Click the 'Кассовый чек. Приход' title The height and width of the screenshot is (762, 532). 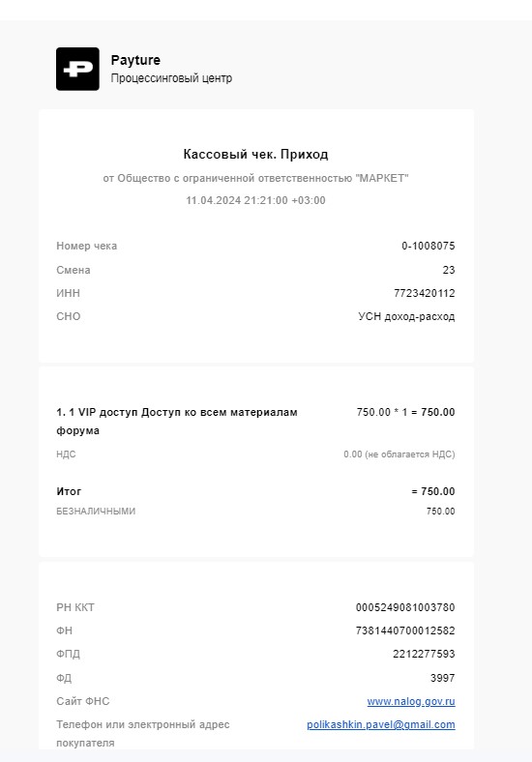[255, 154]
